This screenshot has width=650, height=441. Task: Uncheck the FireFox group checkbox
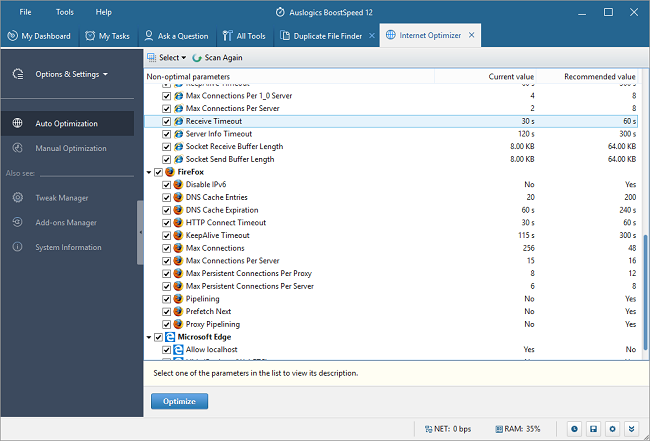(158, 172)
